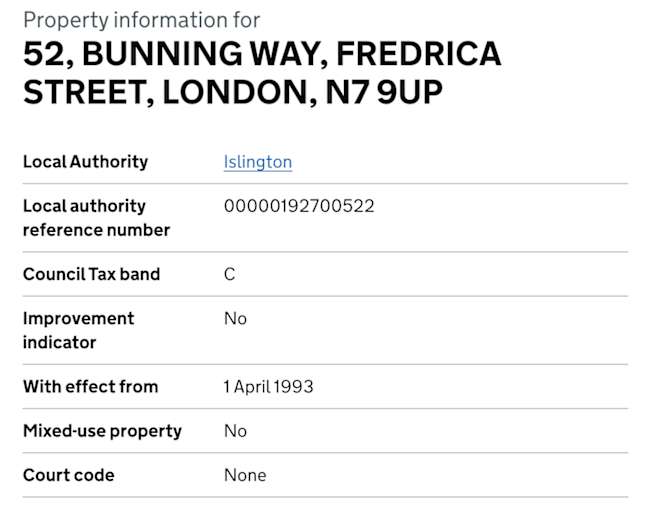Open the Islington local authority link

pos(258,162)
